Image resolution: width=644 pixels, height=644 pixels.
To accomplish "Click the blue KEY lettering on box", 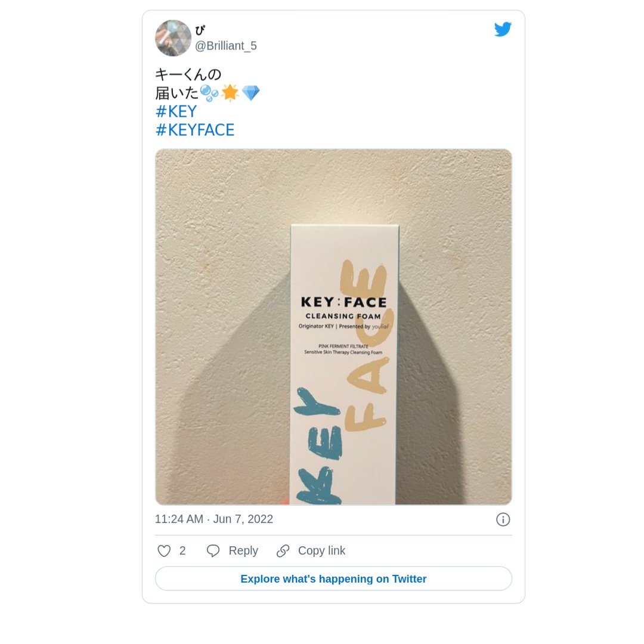I will pos(317,447).
